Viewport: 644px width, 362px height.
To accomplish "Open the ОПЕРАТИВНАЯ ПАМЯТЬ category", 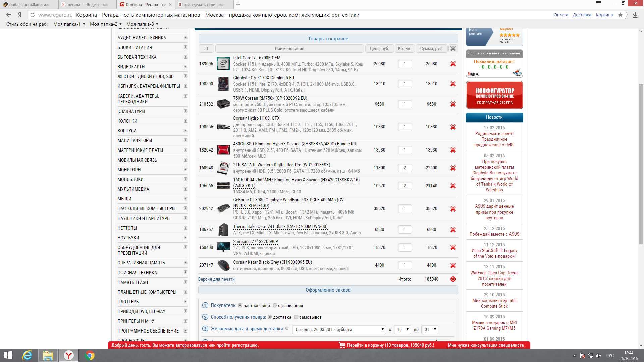I will click(141, 263).
